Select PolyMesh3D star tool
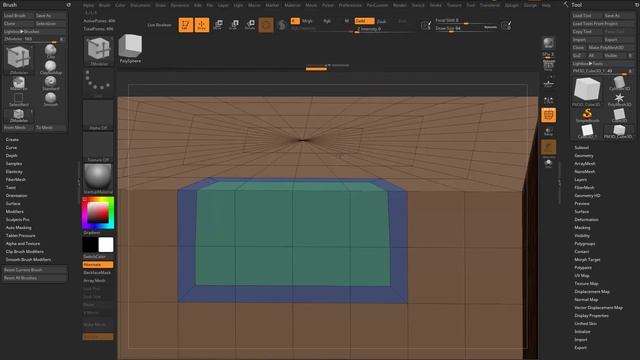 point(619,99)
